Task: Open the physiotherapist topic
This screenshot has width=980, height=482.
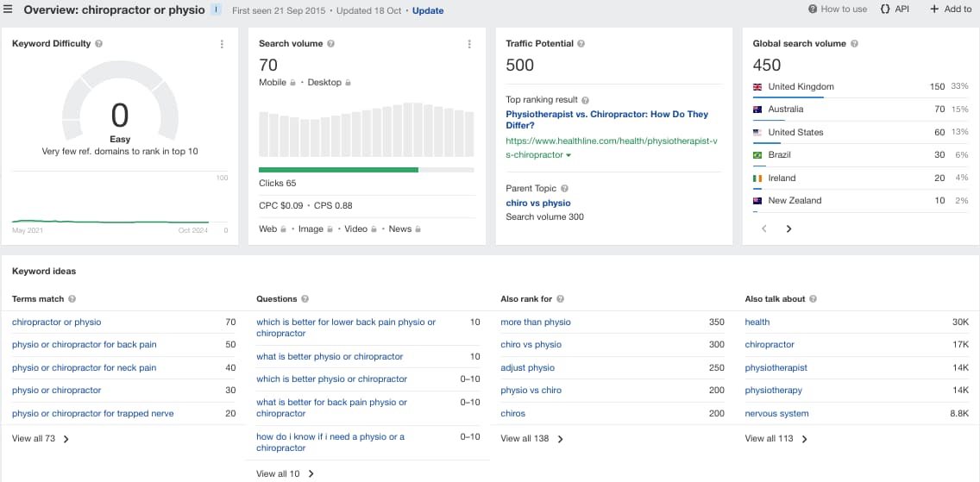Action: point(776,367)
